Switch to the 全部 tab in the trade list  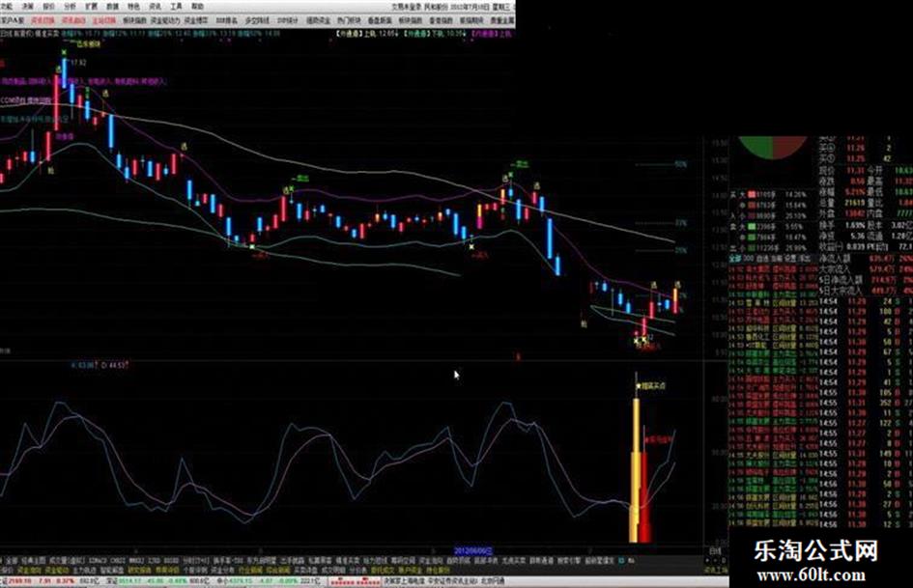735,258
